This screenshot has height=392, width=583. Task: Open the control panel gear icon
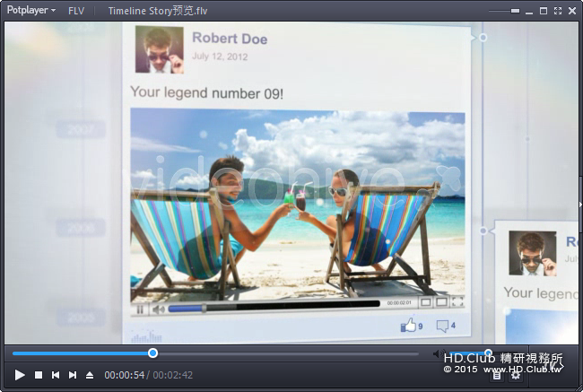516,376
